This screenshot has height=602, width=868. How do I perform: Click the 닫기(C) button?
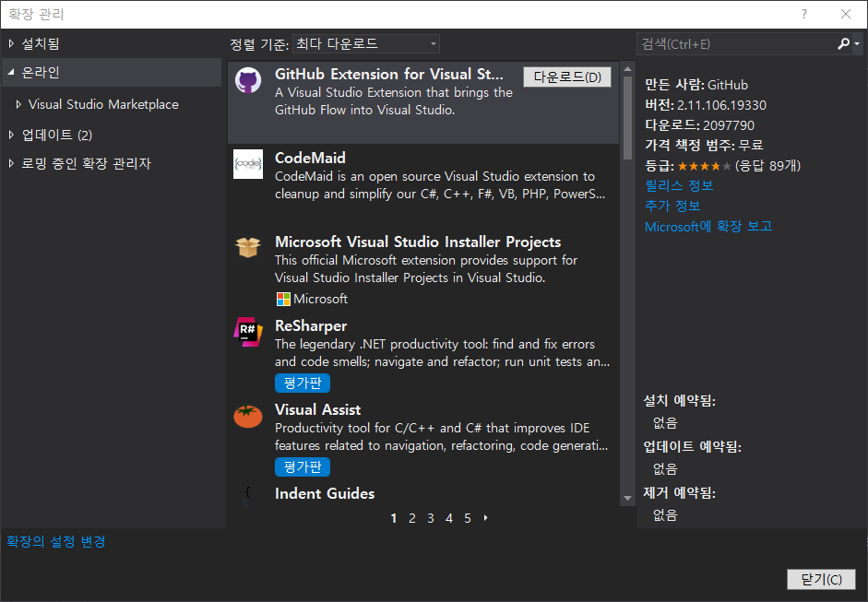point(821,579)
